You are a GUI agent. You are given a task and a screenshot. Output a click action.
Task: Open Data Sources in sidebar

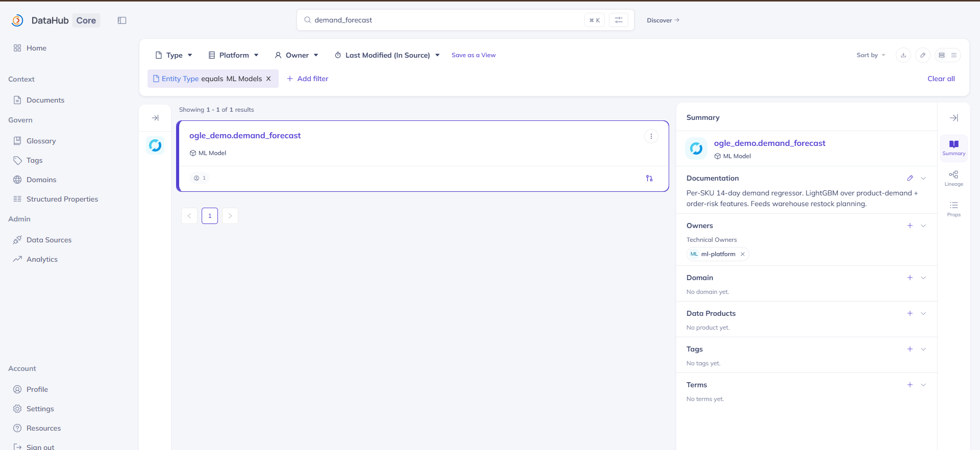click(x=48, y=240)
